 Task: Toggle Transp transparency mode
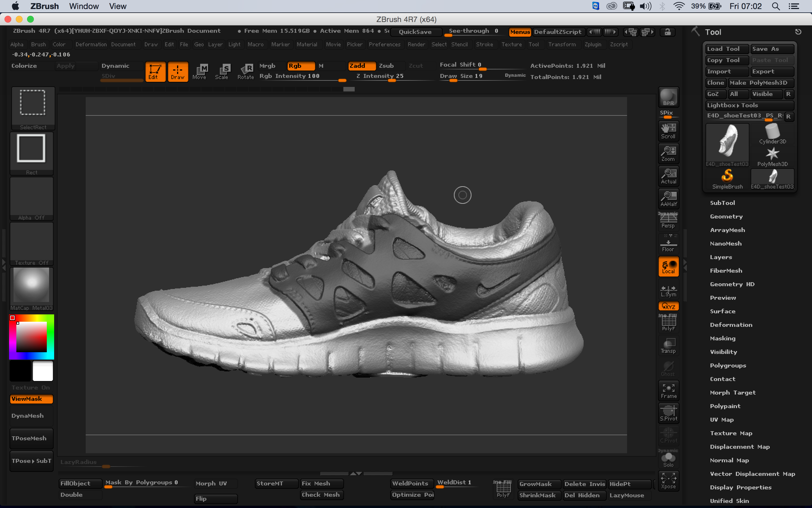668,345
